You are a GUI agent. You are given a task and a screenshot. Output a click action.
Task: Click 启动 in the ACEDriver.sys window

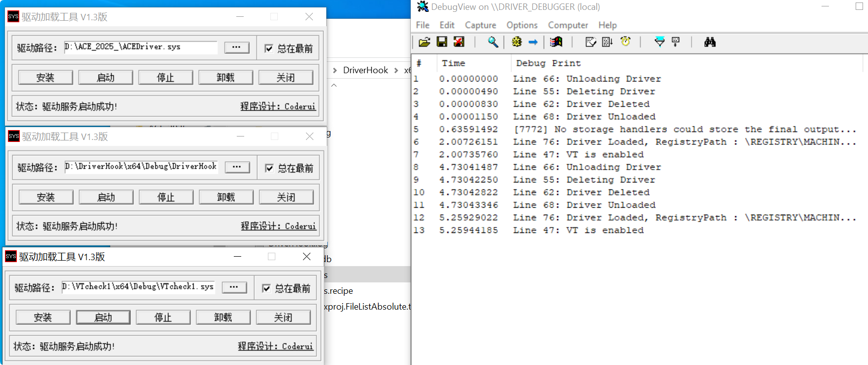[106, 78]
